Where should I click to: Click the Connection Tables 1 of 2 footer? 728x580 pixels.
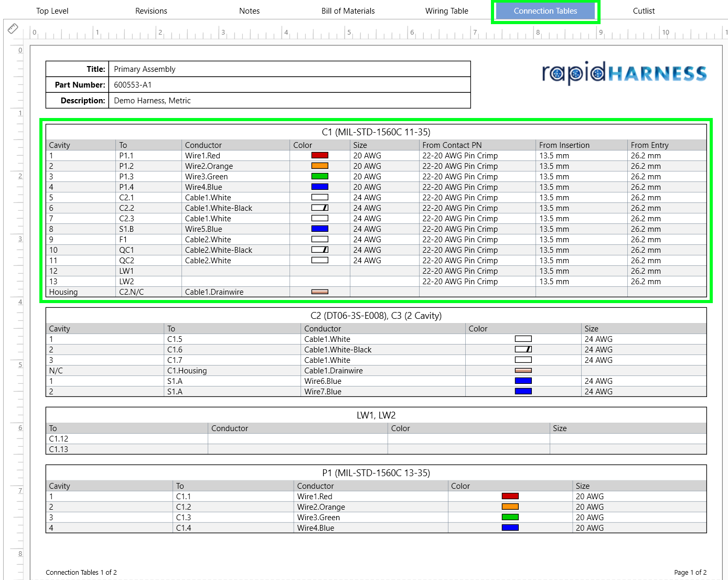(81, 573)
